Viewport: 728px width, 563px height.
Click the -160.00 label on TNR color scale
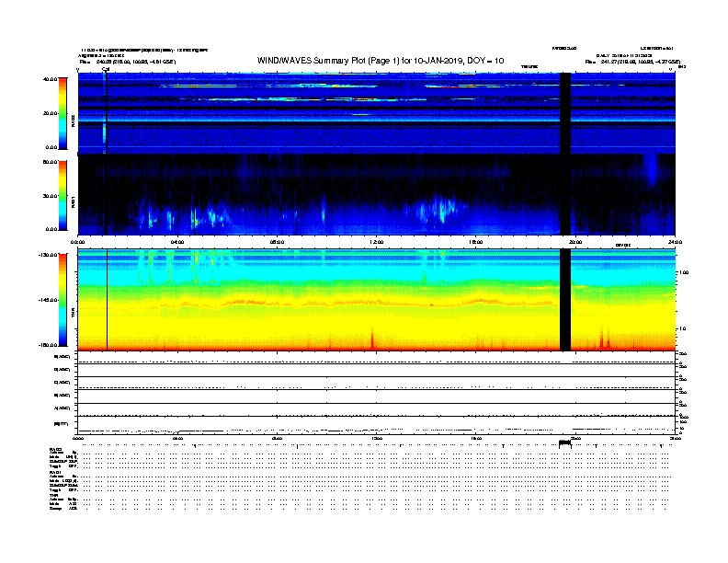pyautogui.click(x=49, y=345)
